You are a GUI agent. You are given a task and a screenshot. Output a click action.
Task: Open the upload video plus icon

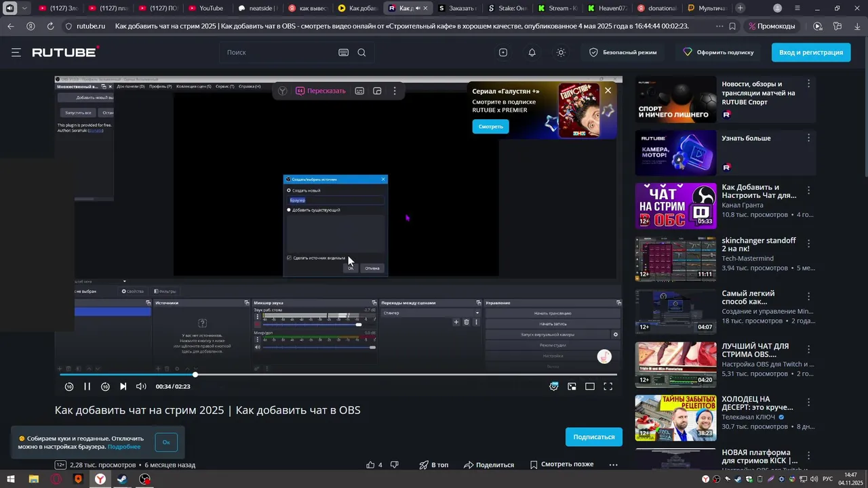click(x=503, y=52)
